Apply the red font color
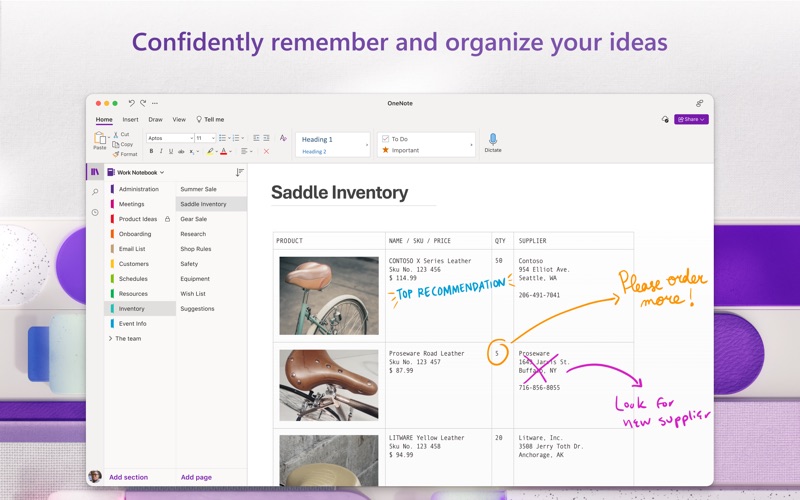 (x=223, y=152)
